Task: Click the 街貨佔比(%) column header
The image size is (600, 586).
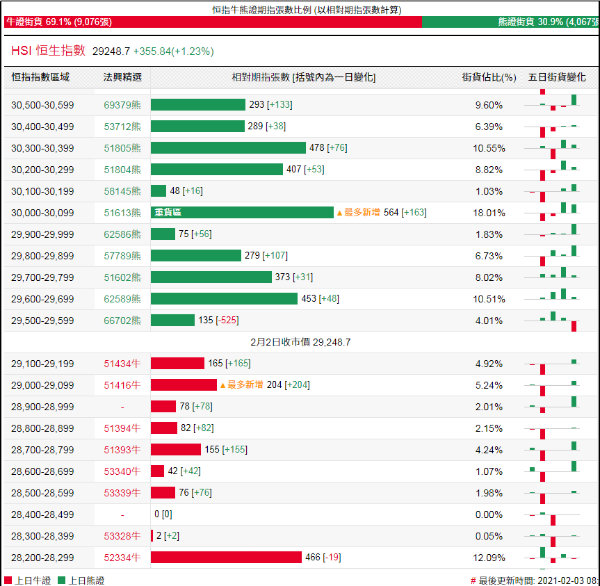Action: coord(489,77)
